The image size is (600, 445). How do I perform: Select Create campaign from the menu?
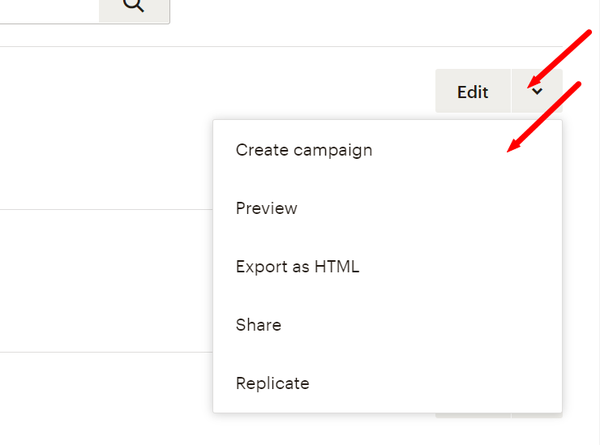pyautogui.click(x=304, y=150)
